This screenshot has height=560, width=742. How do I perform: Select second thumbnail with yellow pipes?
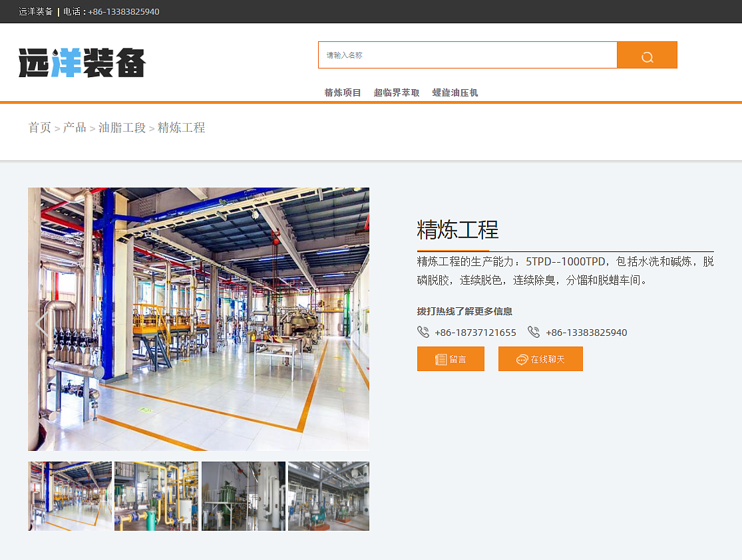156,496
